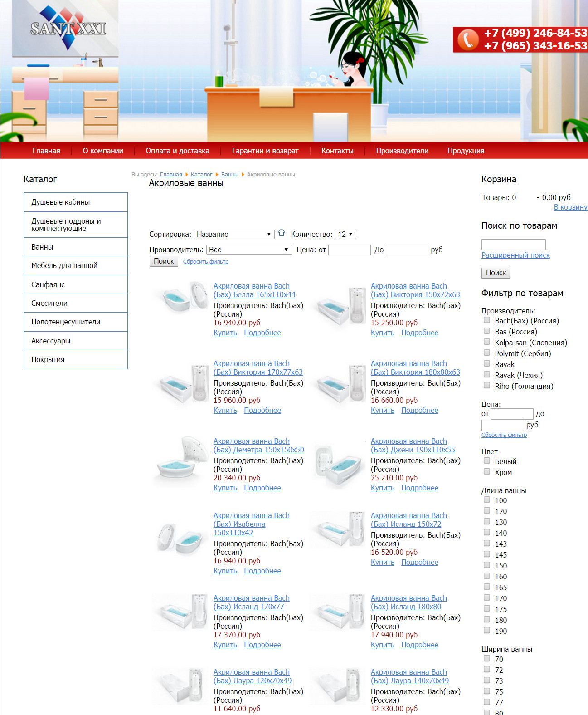Toggle sort direction arrow icon
This screenshot has height=715, width=588.
(x=282, y=233)
